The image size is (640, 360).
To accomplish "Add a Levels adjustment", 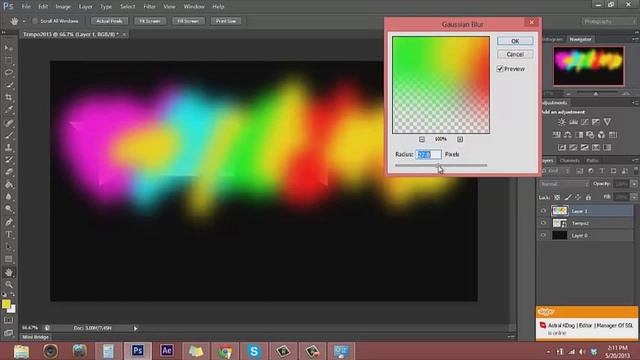I will point(573,122).
